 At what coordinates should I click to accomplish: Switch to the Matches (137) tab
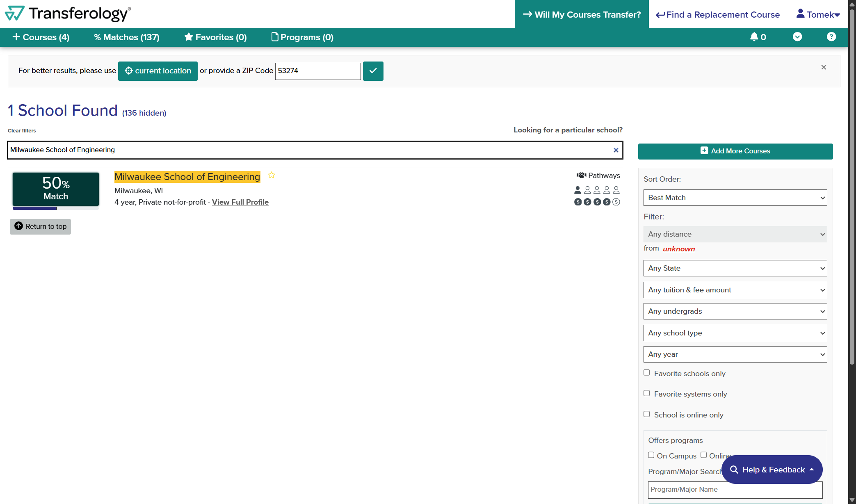pyautogui.click(x=127, y=37)
